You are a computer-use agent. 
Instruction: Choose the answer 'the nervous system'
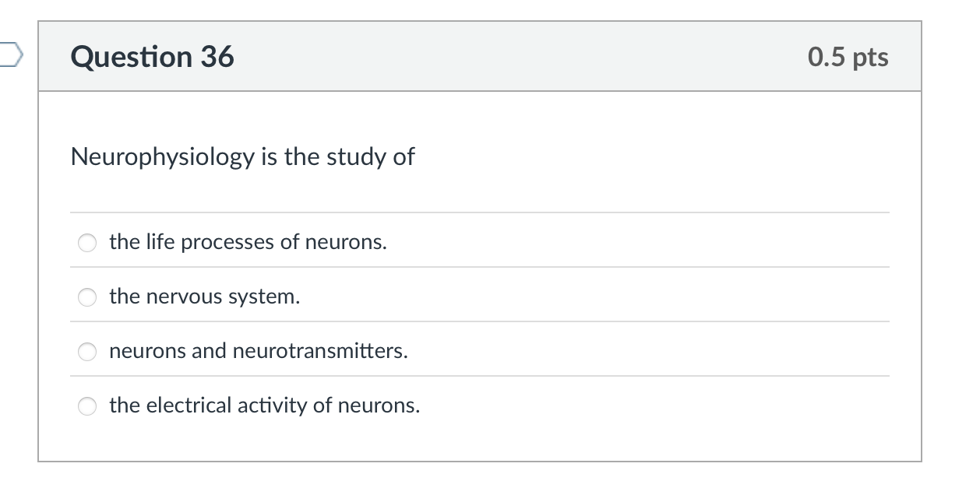click(x=87, y=297)
